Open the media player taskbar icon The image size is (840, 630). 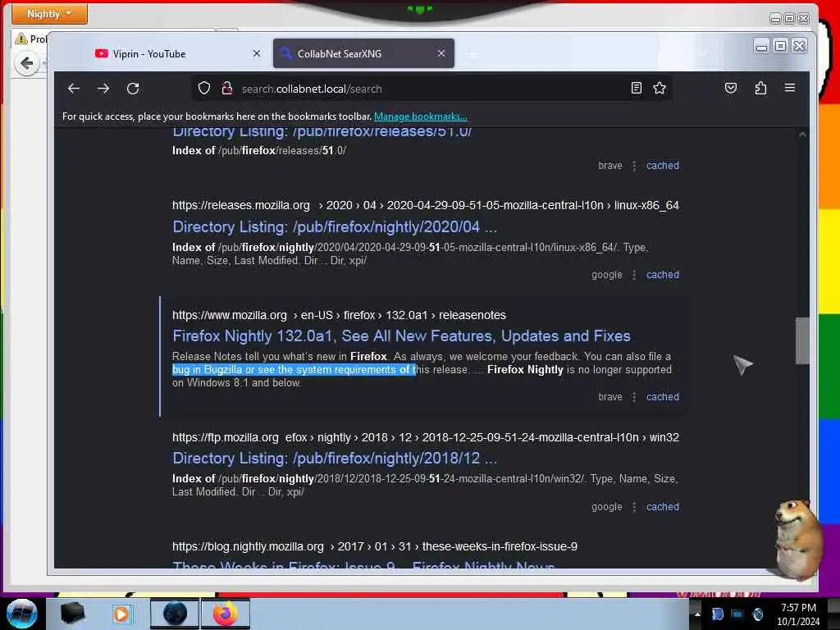121,614
